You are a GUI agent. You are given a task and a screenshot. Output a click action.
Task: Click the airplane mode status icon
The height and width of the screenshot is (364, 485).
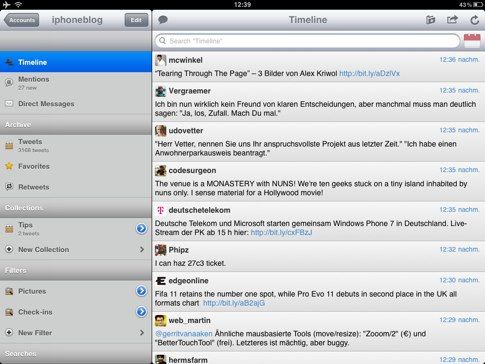6,4
